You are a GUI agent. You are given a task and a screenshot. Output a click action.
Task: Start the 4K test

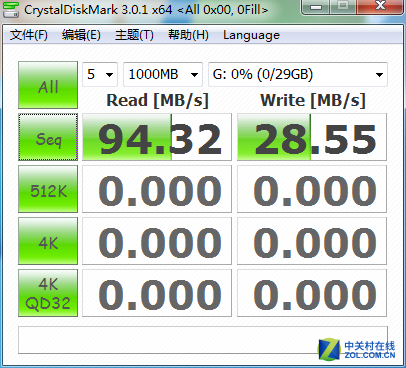(x=48, y=241)
